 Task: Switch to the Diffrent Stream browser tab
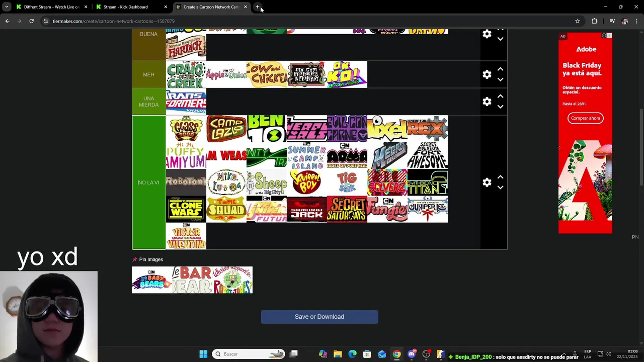[x=51, y=7]
